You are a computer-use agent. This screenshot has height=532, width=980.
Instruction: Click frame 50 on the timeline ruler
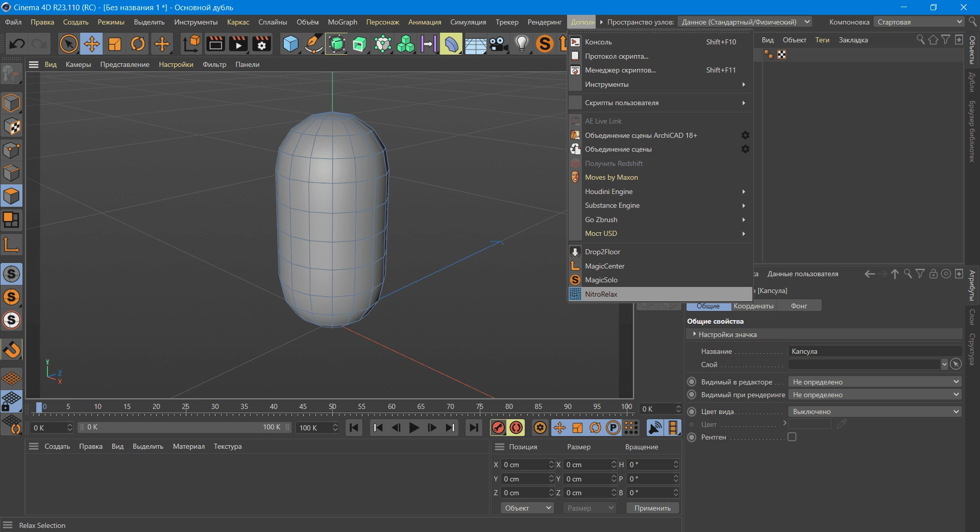pos(332,407)
